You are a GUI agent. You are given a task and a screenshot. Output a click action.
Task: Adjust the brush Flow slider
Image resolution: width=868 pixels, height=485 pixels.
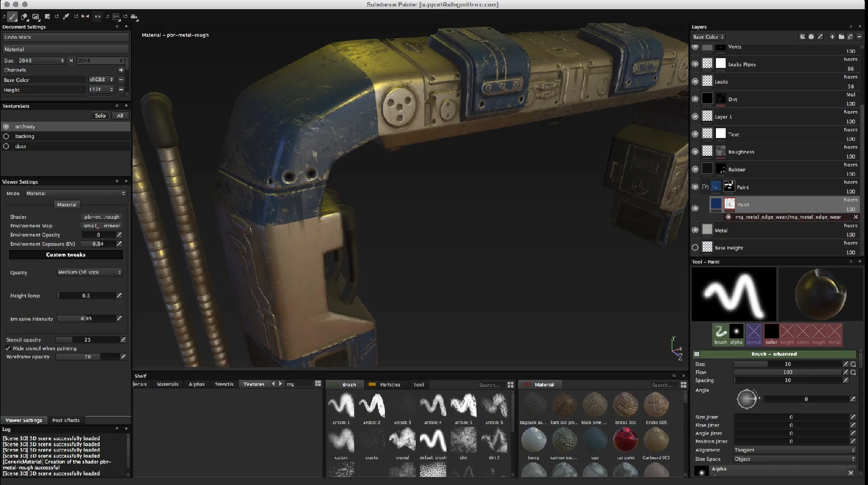coord(787,372)
